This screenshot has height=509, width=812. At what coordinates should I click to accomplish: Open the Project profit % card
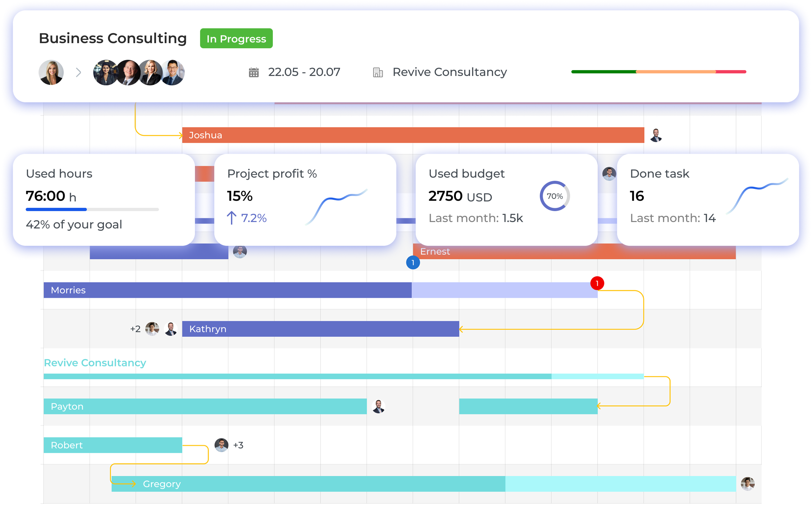[305, 199]
